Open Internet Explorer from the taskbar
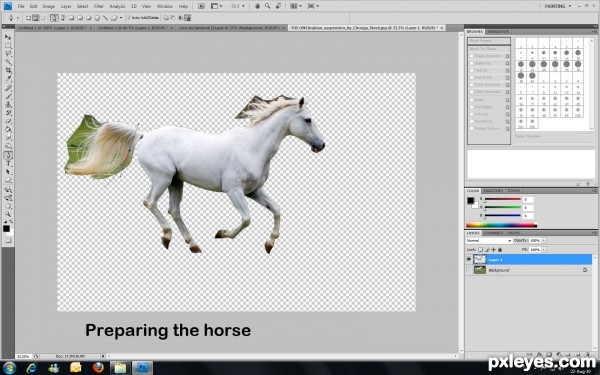 point(31,368)
